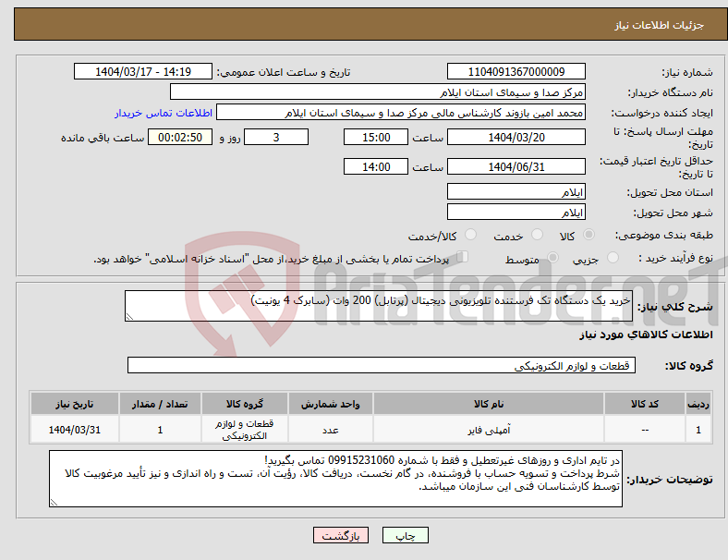Click the general description text area
Viewport: 728px width, 560px height.
click(379, 306)
